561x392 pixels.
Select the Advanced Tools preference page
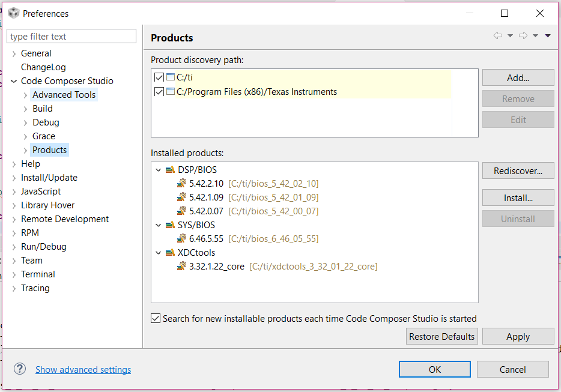click(64, 95)
